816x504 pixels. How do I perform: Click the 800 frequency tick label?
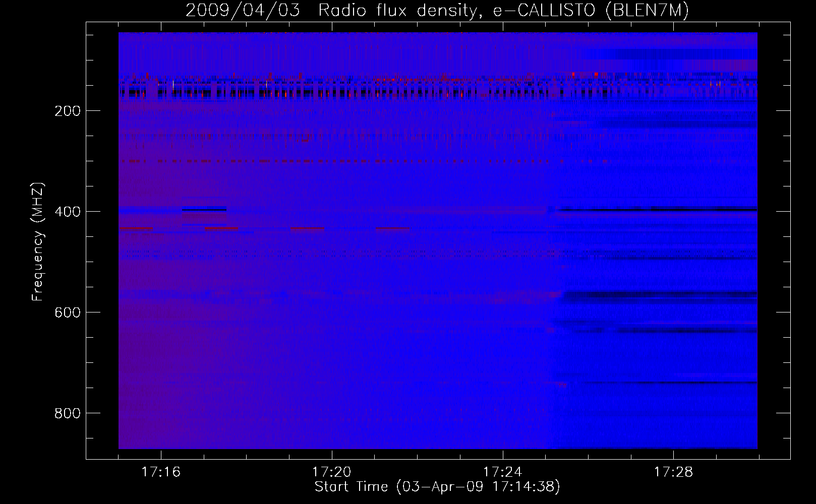[68, 413]
